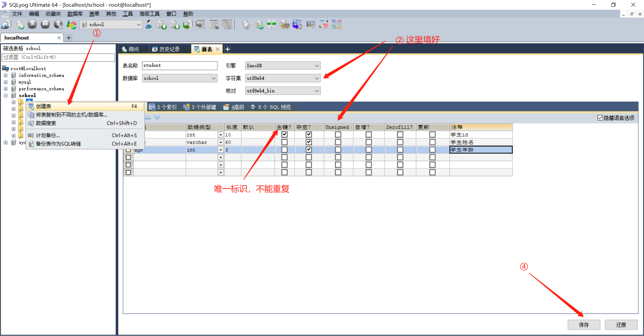Open the 5 个 SQL 预览 tab
This screenshot has height=336, width=644.
point(271,107)
